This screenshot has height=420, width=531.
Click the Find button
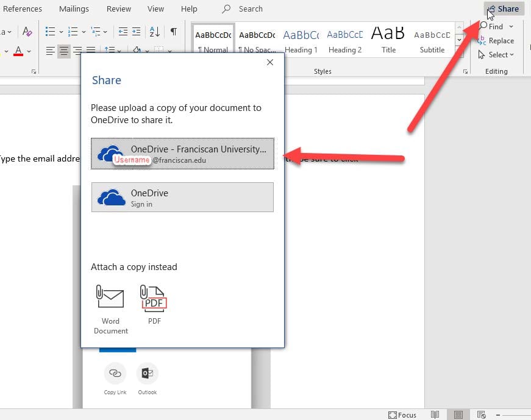pyautogui.click(x=491, y=26)
